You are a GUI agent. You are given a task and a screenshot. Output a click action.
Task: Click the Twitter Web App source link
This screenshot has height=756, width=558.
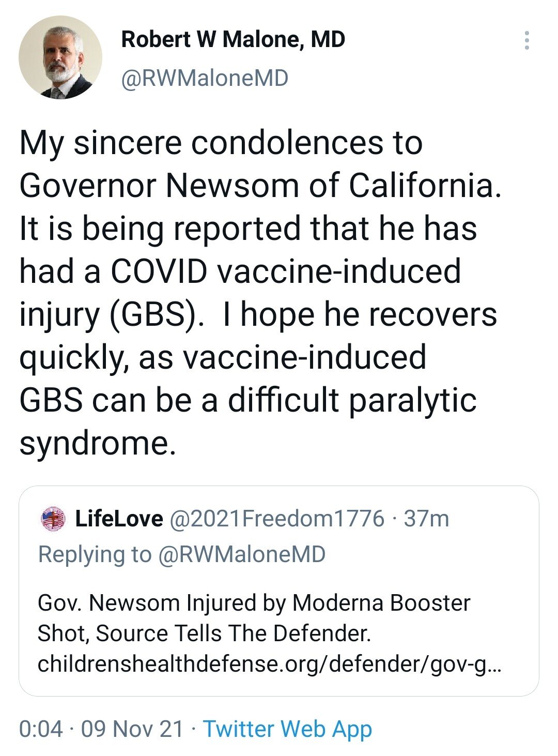[x=287, y=729]
